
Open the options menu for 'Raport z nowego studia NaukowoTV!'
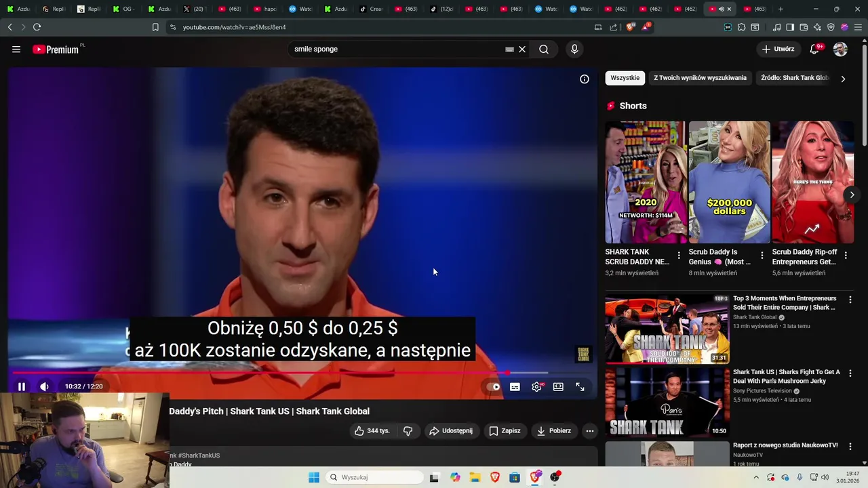click(850, 446)
